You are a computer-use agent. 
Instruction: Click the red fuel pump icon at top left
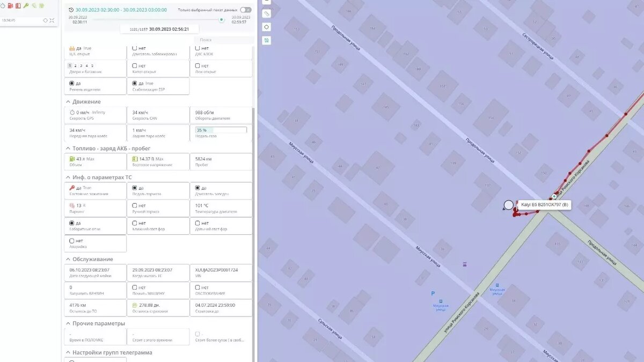pyautogui.click(x=10, y=5)
